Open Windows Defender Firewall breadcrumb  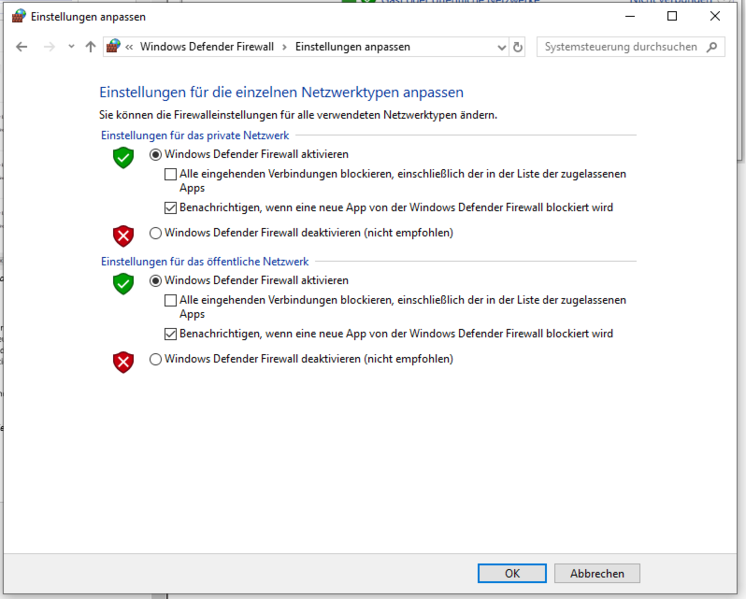pyautogui.click(x=207, y=47)
